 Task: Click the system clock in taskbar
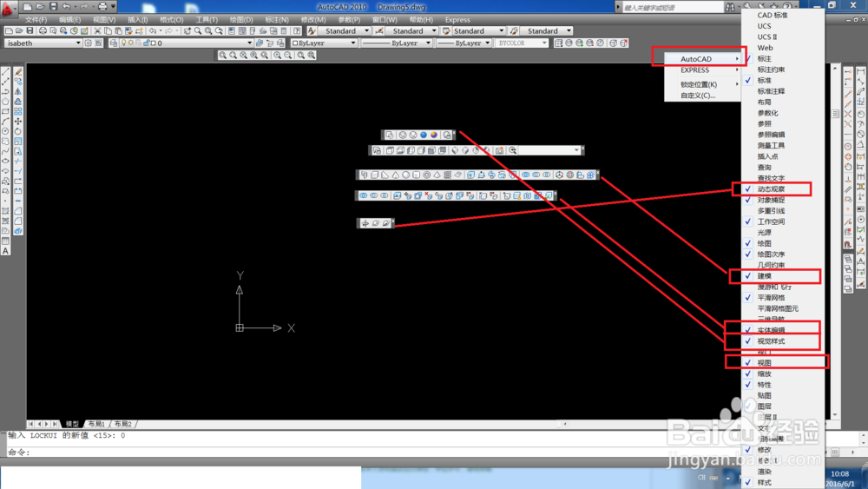coord(839,479)
